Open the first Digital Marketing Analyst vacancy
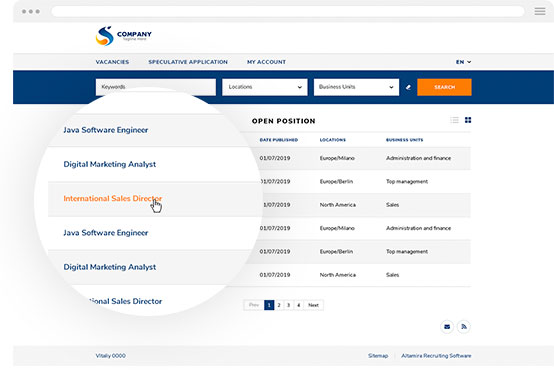The width and height of the screenshot is (554, 370). click(x=110, y=164)
